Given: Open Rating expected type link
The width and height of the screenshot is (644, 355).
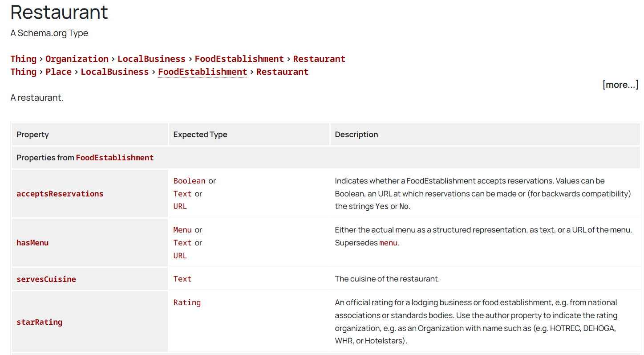Looking at the screenshot, I should [187, 302].
